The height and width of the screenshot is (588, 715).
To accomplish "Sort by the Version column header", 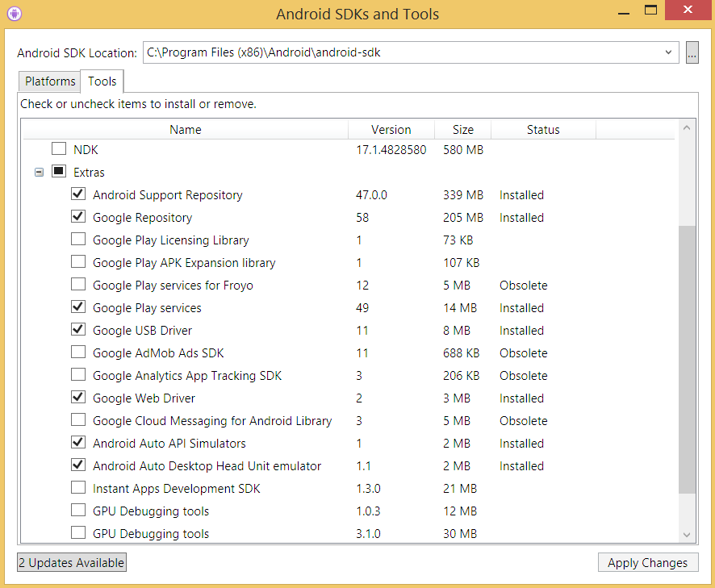I will tap(391, 129).
